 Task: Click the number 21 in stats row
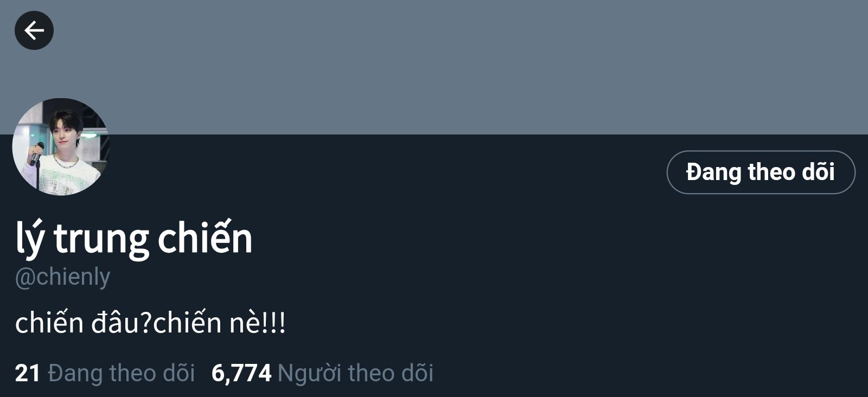tap(28, 373)
